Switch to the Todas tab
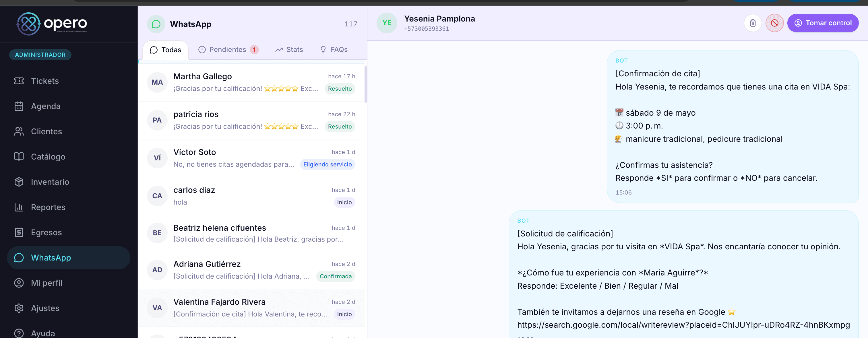 [x=165, y=50]
